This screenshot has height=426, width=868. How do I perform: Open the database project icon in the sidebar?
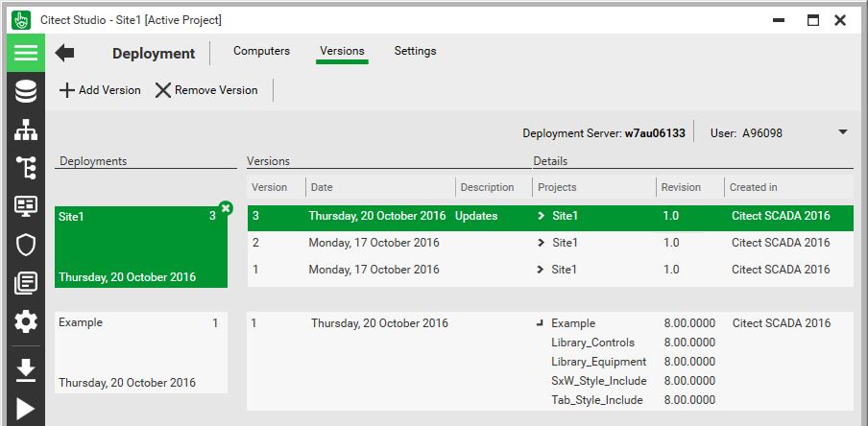pyautogui.click(x=26, y=91)
